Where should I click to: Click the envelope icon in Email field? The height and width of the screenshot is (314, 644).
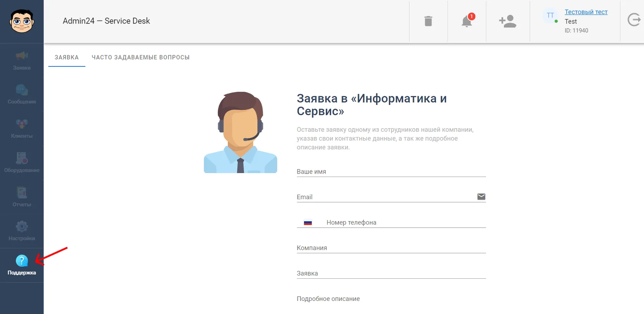(481, 197)
